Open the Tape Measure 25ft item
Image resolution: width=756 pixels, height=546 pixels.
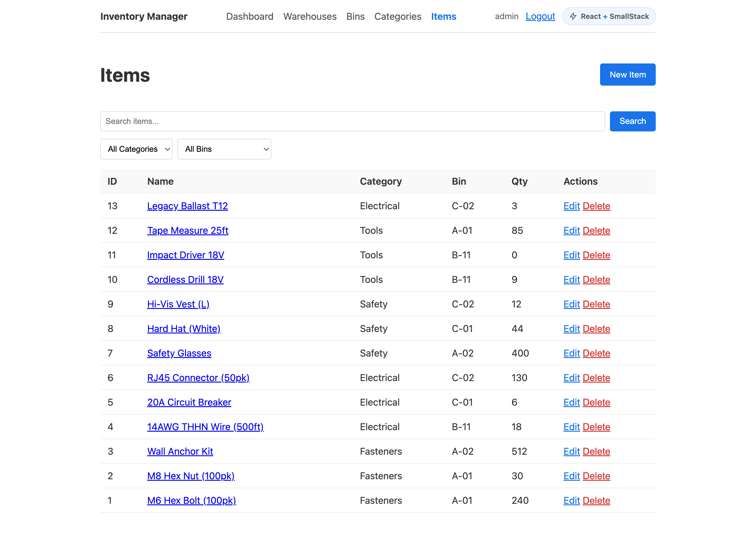188,231
